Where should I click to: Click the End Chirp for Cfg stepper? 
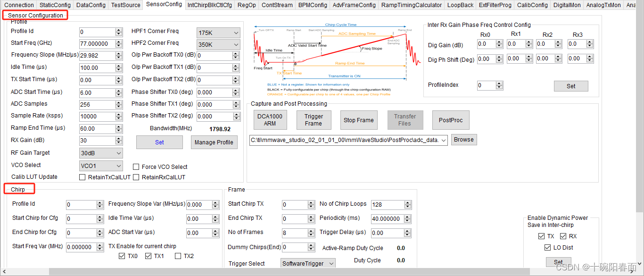coord(99,233)
